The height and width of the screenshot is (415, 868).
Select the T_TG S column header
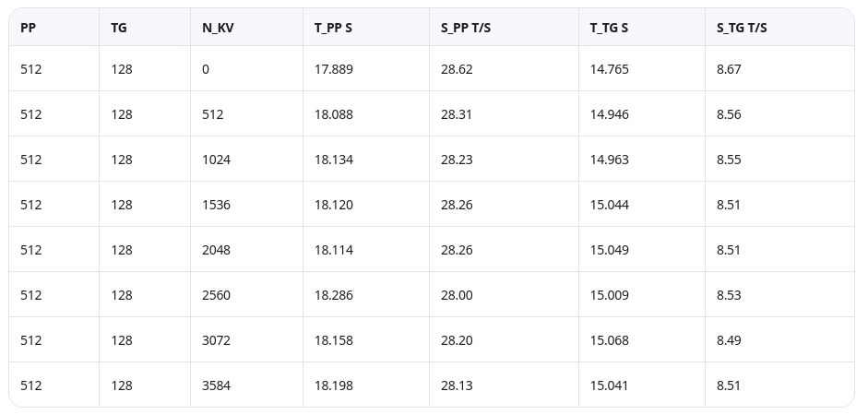[x=609, y=28]
